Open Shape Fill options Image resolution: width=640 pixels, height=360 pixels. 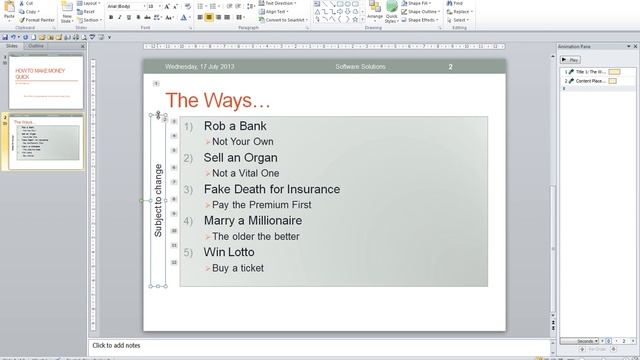[416, 3]
